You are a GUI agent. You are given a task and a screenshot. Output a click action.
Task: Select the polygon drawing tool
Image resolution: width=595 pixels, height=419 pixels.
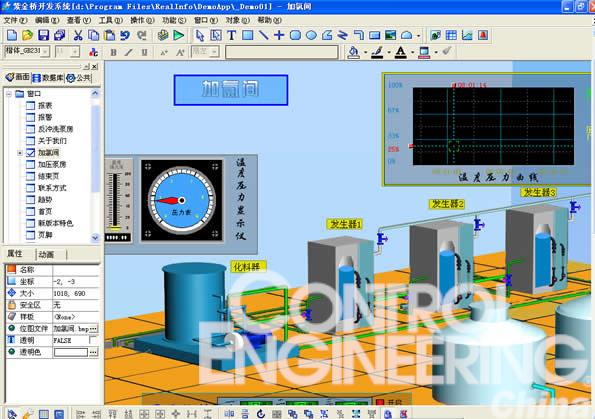coord(327,35)
